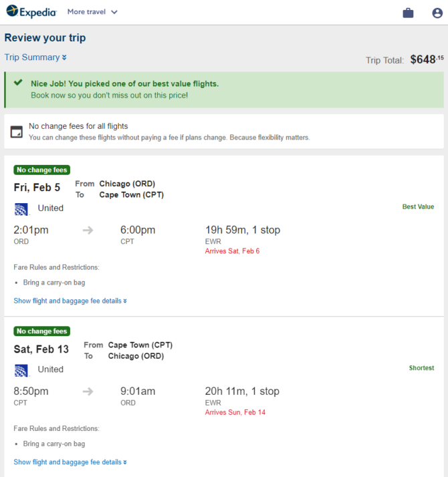
Task: Click the Arrives Sun, Feb 14 notice
Action: pyautogui.click(x=235, y=412)
